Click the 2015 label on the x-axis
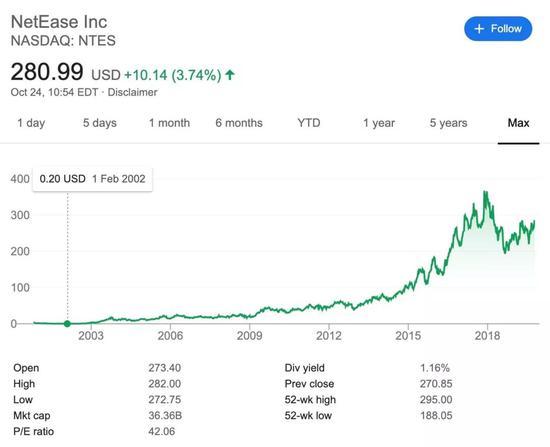550x447 pixels. [x=408, y=336]
